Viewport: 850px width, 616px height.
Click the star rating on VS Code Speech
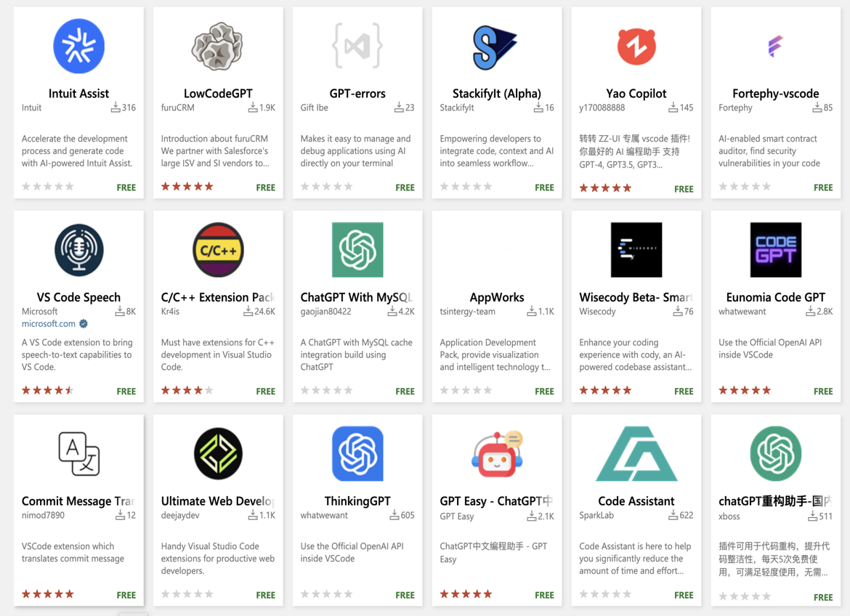[48, 390]
